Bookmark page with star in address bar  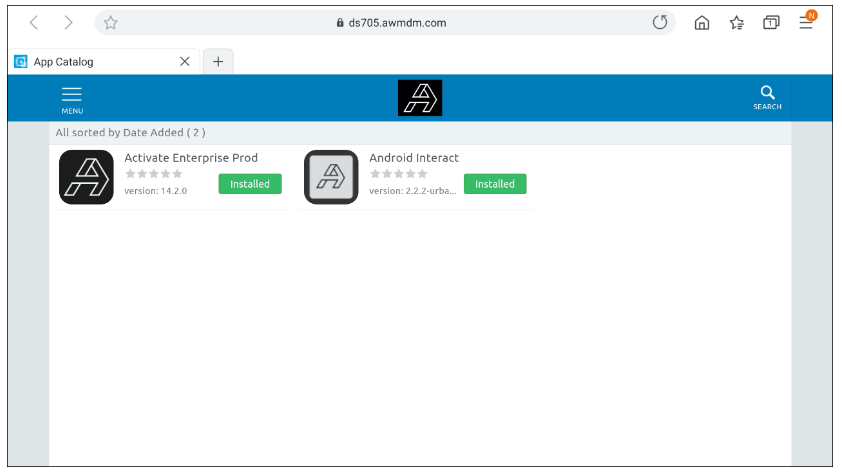tap(111, 23)
